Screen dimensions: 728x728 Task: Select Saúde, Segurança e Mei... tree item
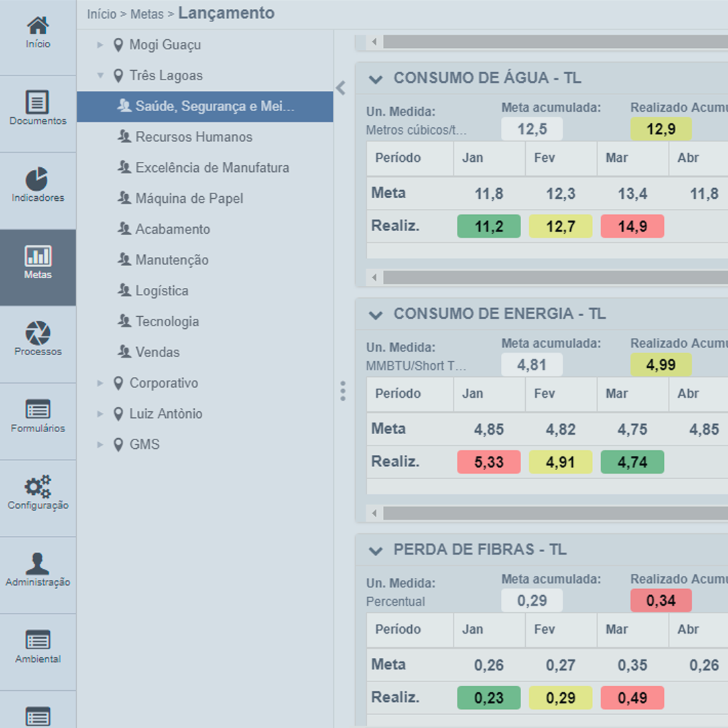click(205, 107)
